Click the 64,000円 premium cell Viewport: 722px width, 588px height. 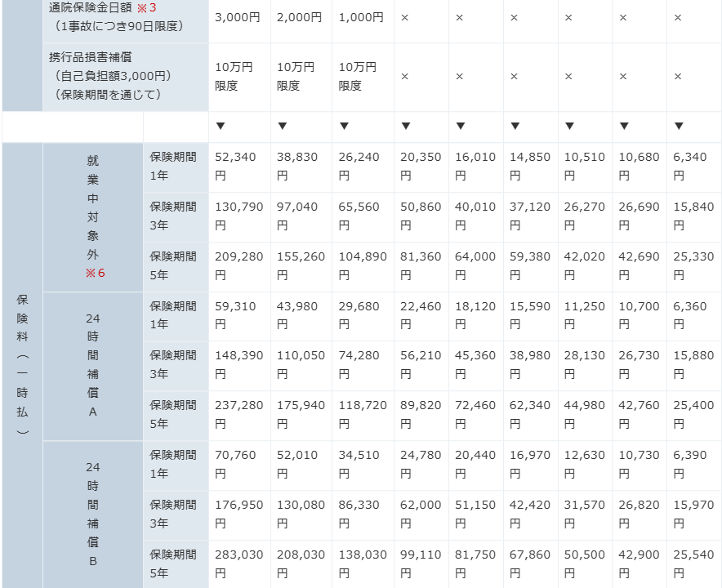[x=476, y=267]
